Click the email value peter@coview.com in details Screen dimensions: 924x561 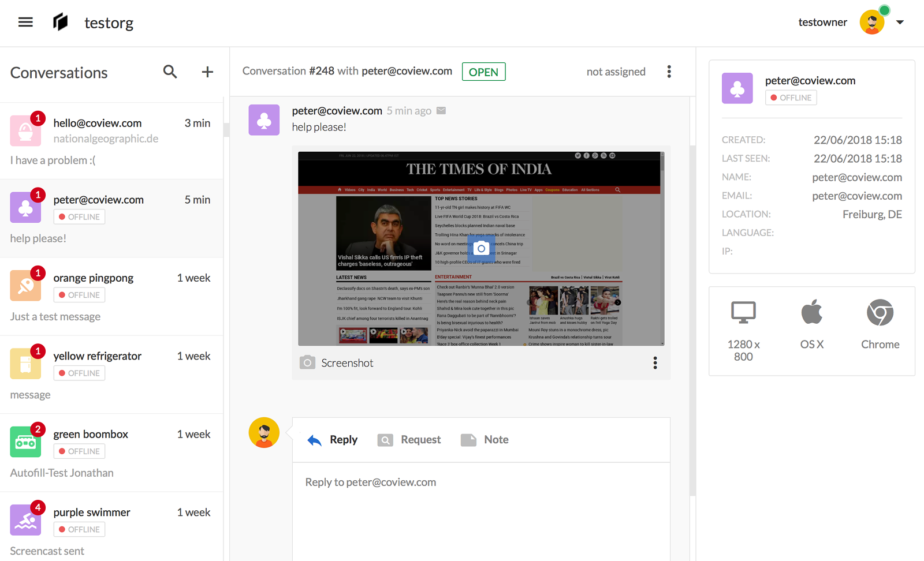(857, 196)
